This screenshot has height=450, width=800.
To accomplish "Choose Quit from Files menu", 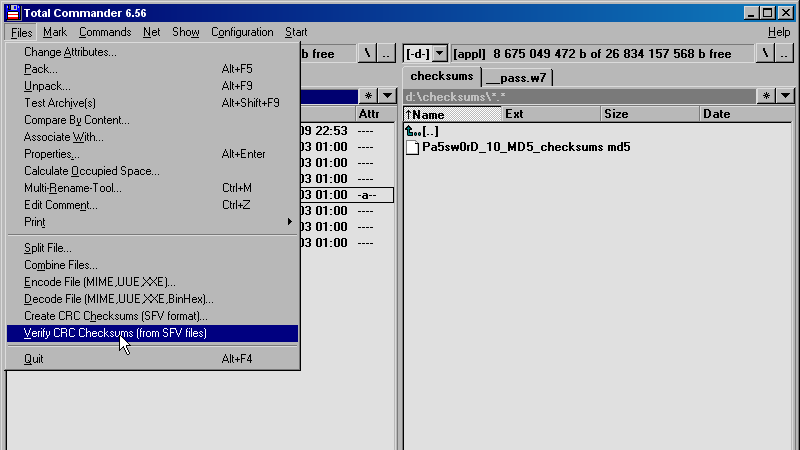I will pos(153,359).
